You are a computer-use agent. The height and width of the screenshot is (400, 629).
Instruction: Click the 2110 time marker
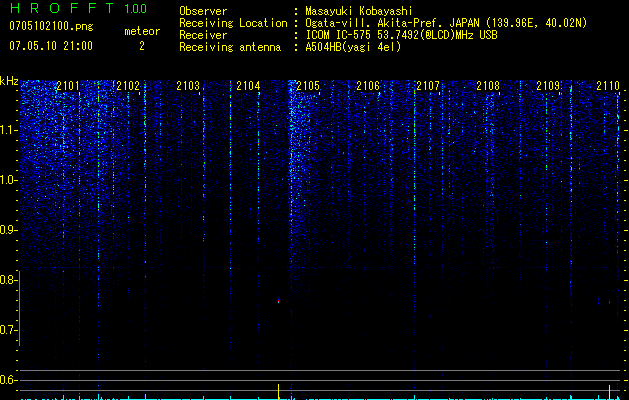point(608,85)
